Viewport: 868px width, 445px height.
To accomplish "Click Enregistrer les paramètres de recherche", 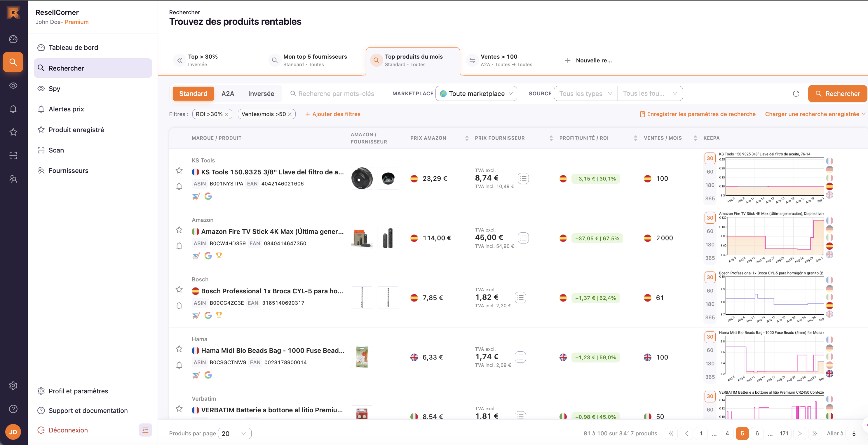I will (698, 114).
